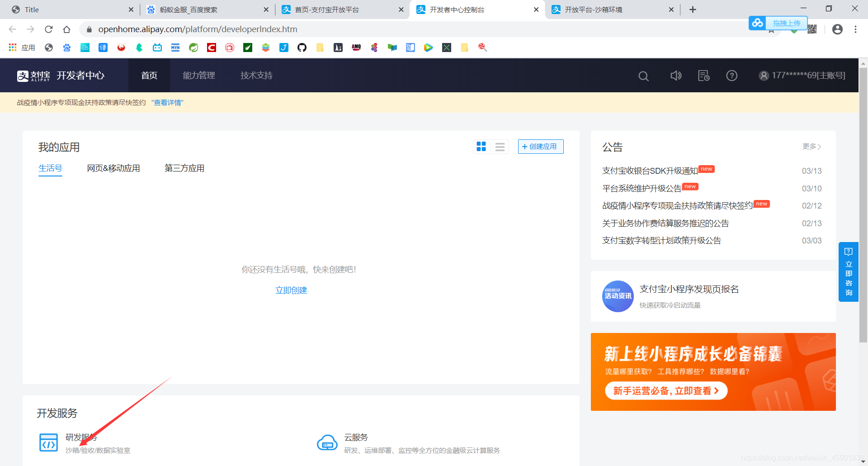Open 平台系统维护升级公告 announcement
The height and width of the screenshot is (466, 868).
coord(642,189)
